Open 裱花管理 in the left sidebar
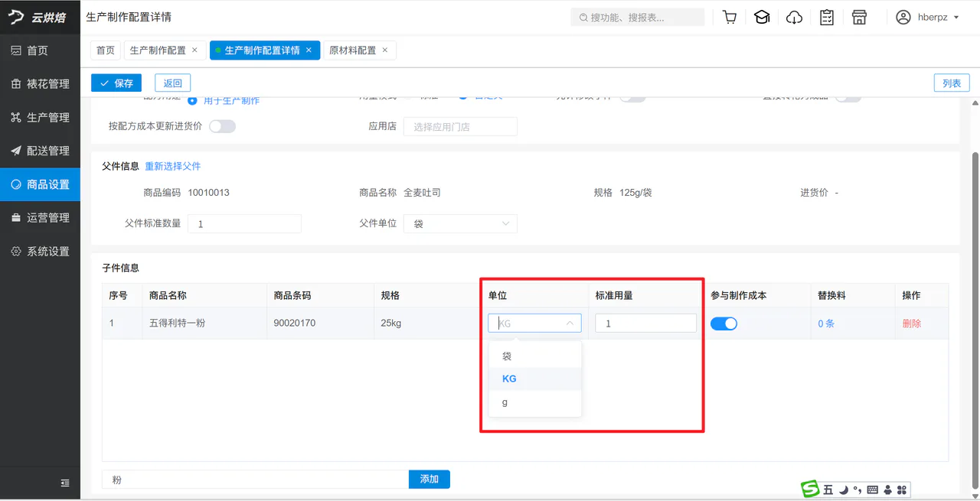Image resolution: width=980 pixels, height=501 pixels. [x=40, y=84]
